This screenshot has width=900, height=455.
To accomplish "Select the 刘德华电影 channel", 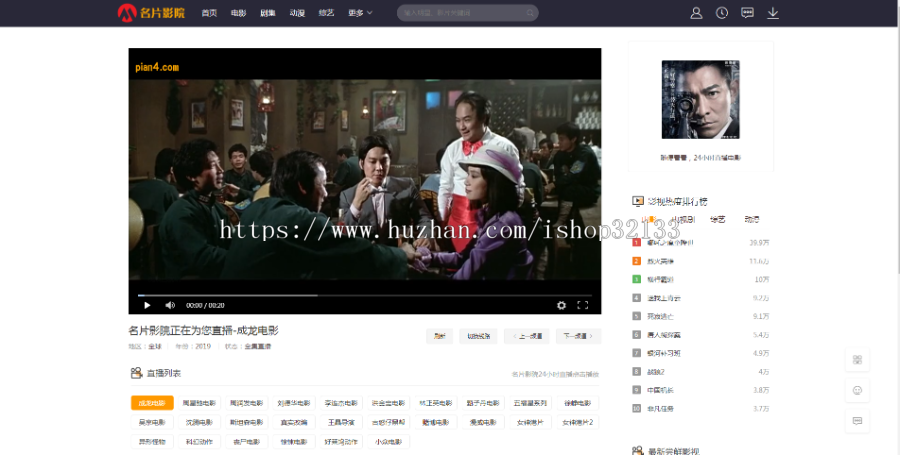I will coord(293,403).
